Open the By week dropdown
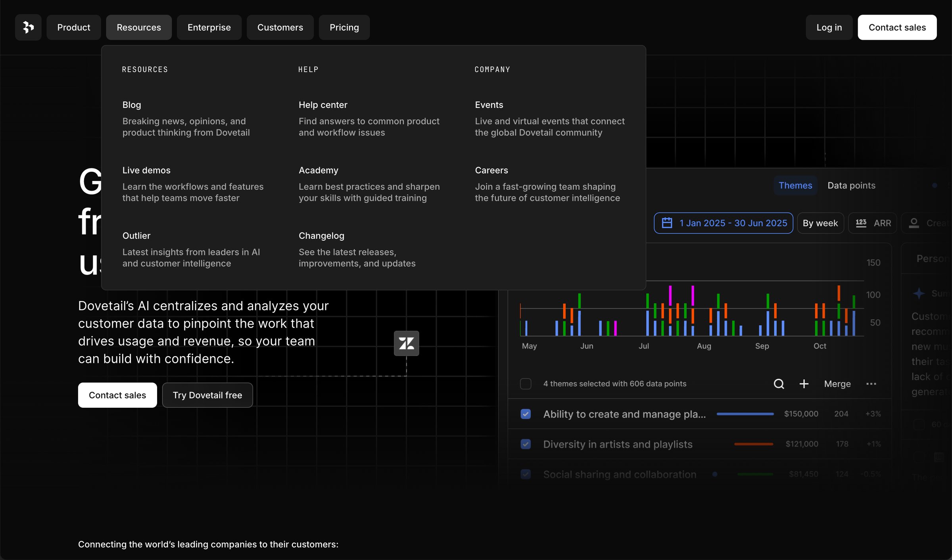This screenshot has height=560, width=952. [820, 223]
